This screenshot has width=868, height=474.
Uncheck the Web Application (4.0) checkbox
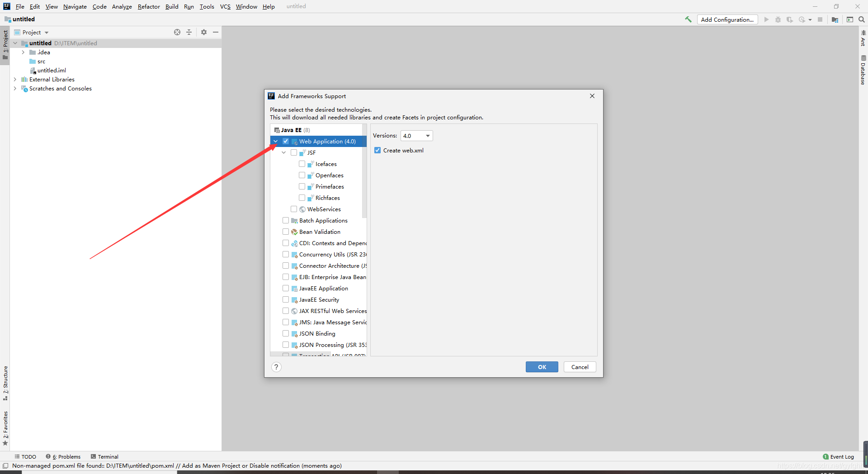(x=286, y=141)
